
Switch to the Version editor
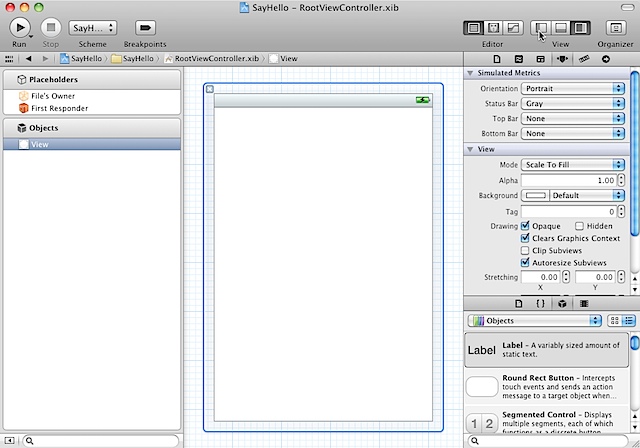(513, 28)
